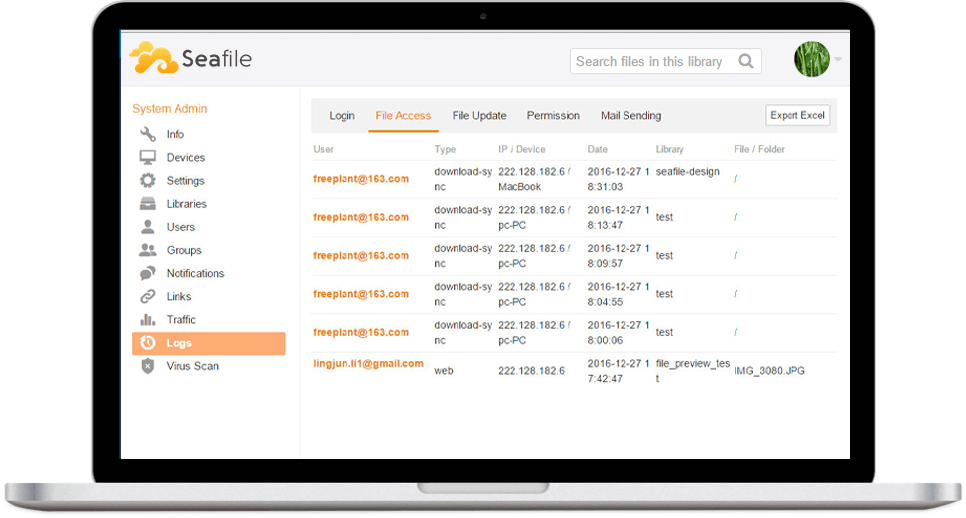Click the Libraries drawer icon
966x518 pixels.
[148, 203]
